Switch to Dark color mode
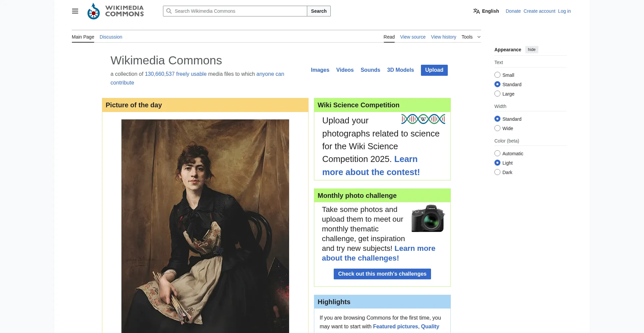This screenshot has width=644, height=333. pos(497,172)
